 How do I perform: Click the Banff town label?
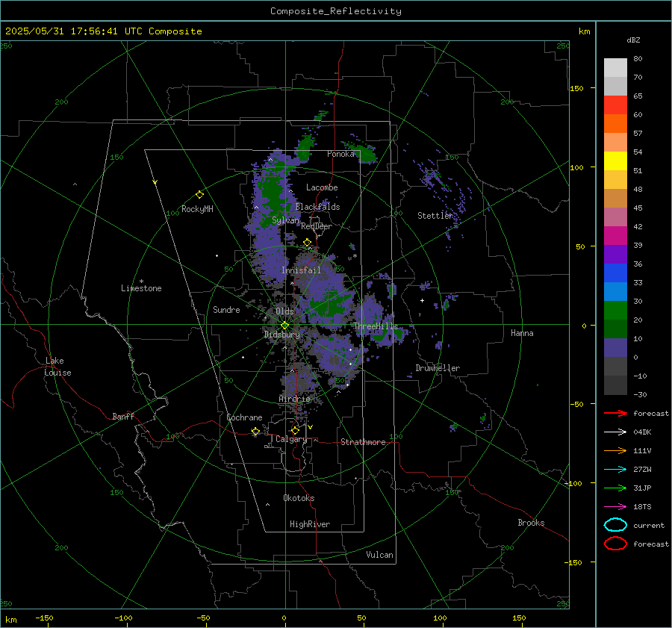click(123, 416)
